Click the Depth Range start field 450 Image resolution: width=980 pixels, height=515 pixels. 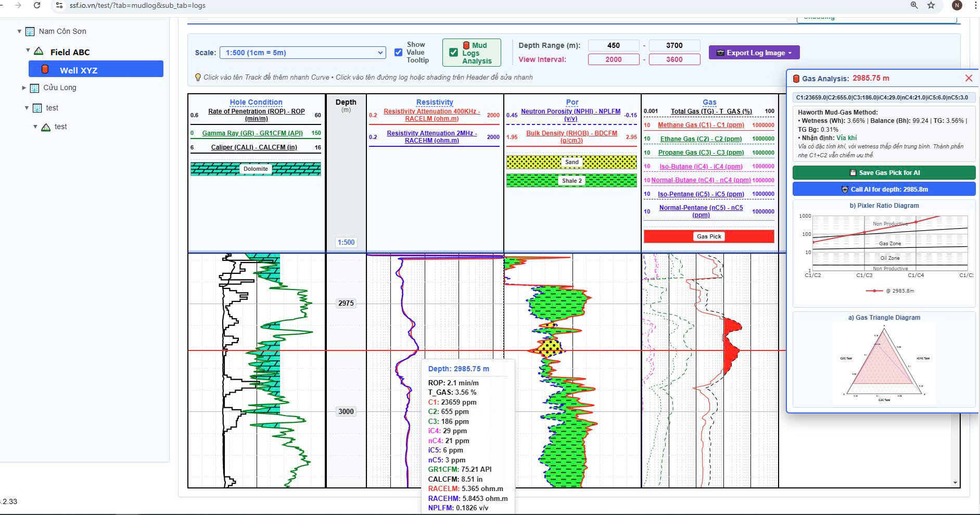(x=613, y=45)
